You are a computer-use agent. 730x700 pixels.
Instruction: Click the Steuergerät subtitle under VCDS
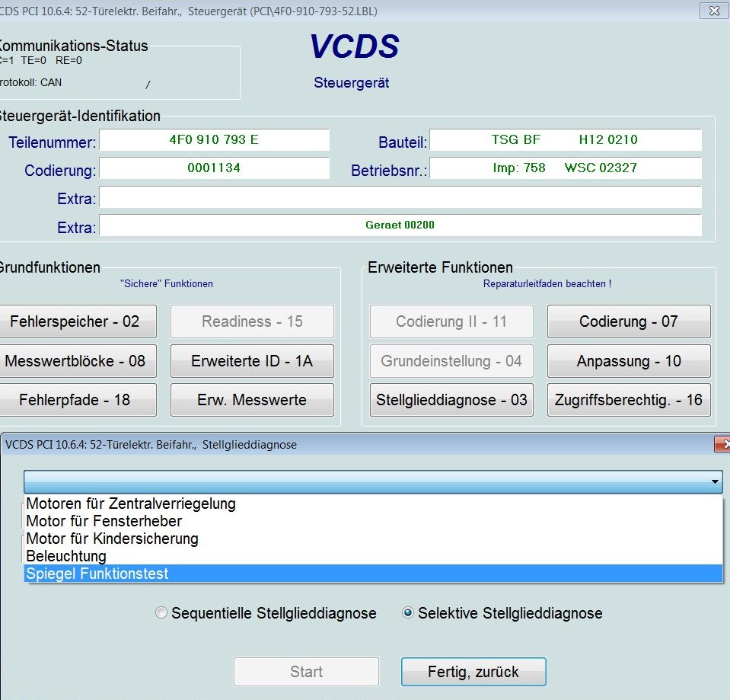click(351, 83)
